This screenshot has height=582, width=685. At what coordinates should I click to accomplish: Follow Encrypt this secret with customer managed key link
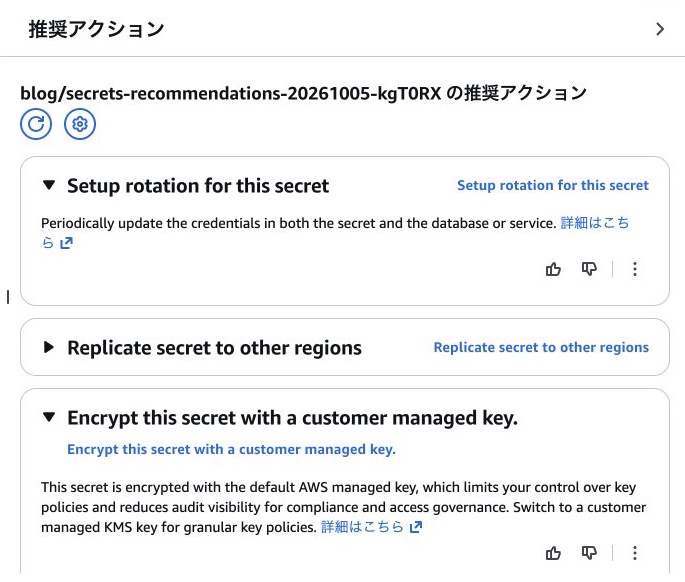tap(231, 449)
